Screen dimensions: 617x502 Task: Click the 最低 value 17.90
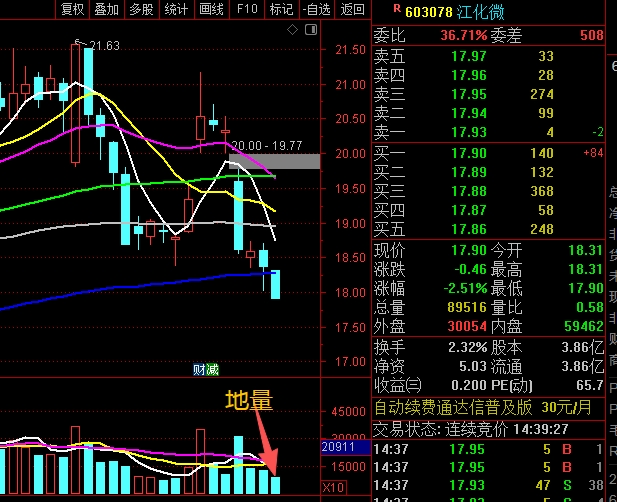586,288
